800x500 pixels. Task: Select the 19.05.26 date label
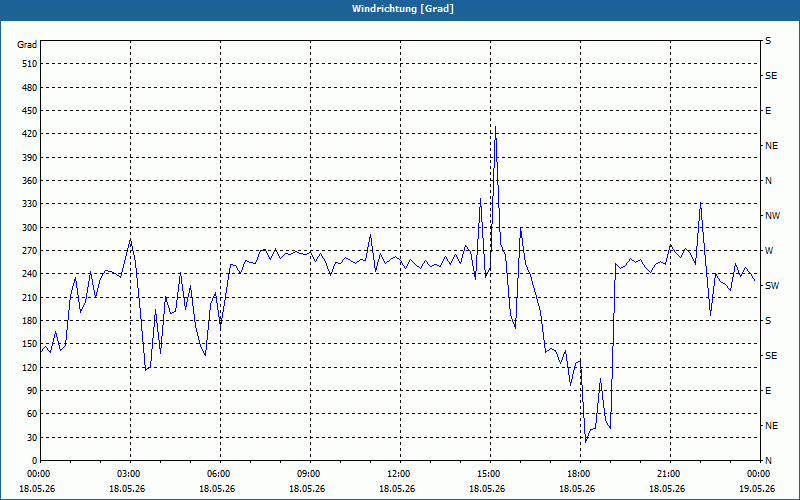tap(757, 488)
